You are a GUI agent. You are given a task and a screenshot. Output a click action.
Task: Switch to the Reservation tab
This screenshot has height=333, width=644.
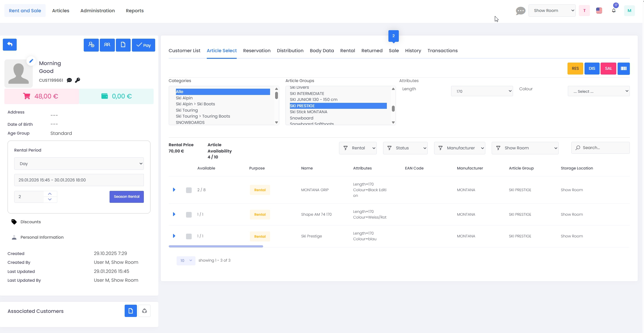257,51
